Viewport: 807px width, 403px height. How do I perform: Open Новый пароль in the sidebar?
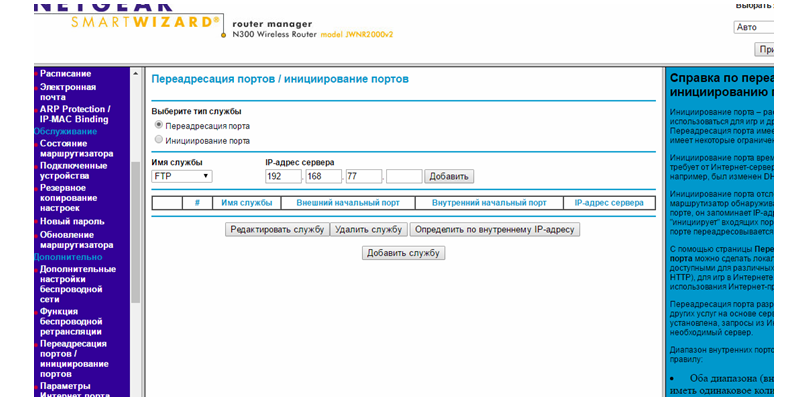(x=72, y=222)
